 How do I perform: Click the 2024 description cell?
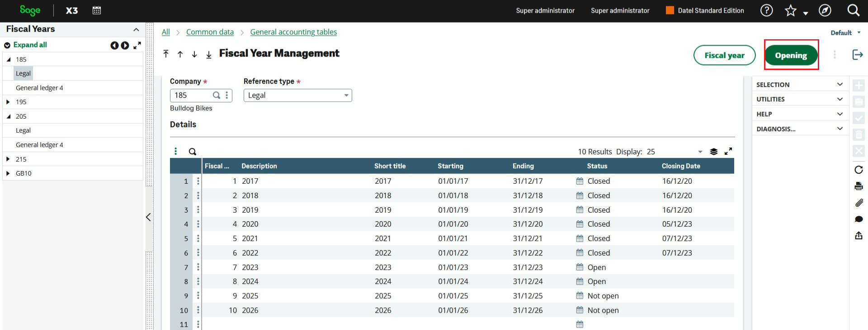pos(250,281)
